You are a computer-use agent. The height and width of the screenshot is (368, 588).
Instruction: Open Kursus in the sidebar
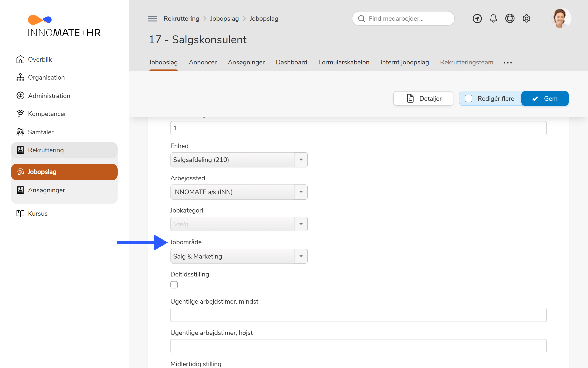coord(38,213)
